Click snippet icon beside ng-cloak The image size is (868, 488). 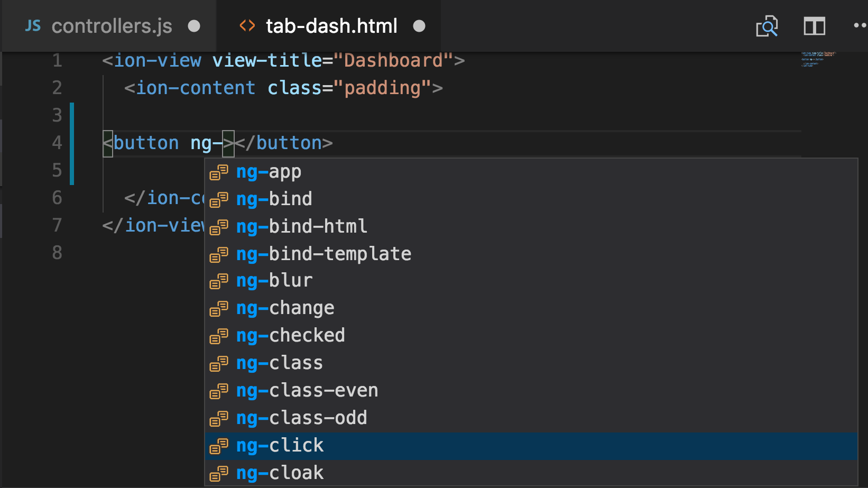tap(219, 474)
